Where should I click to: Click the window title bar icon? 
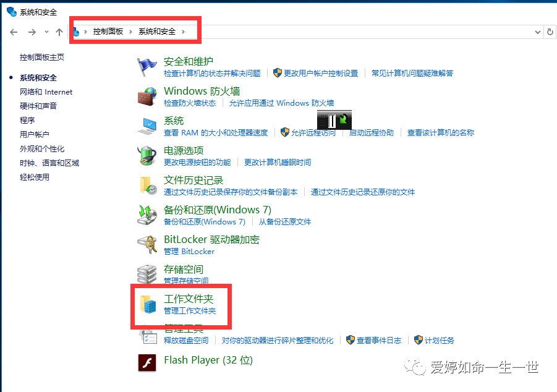click(12, 12)
